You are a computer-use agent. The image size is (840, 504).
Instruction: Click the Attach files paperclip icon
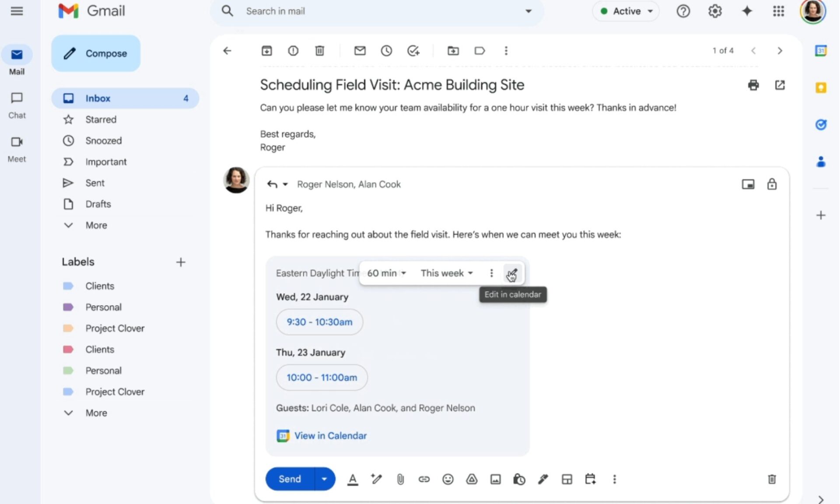[400, 479]
